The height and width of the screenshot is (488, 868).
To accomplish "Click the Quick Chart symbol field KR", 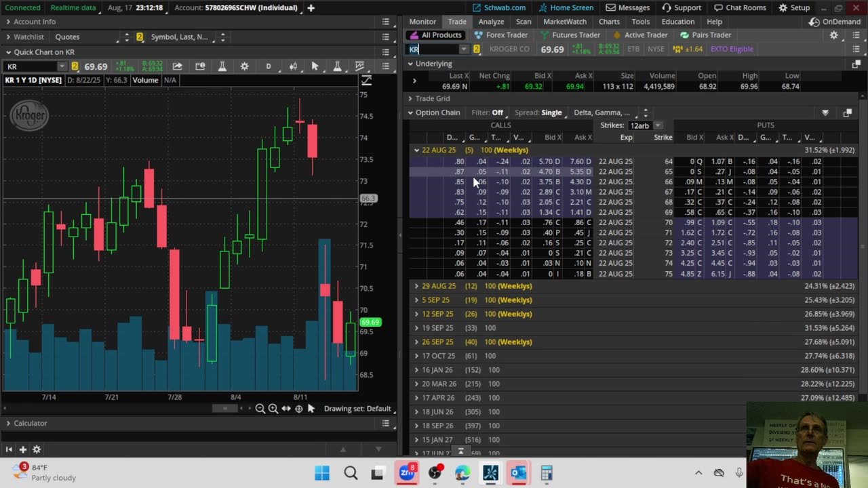I will [31, 66].
